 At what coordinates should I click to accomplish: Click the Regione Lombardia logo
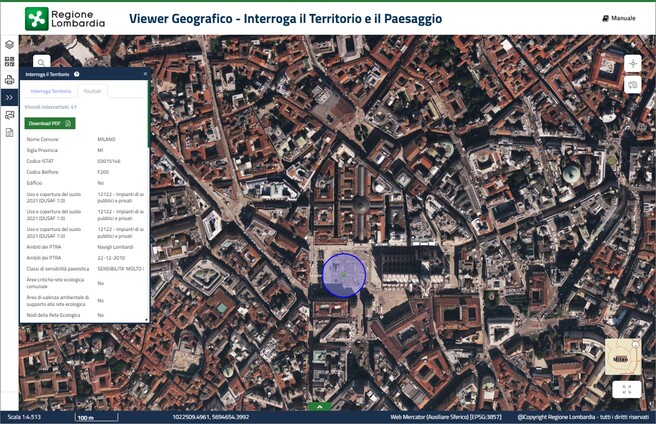(65, 19)
